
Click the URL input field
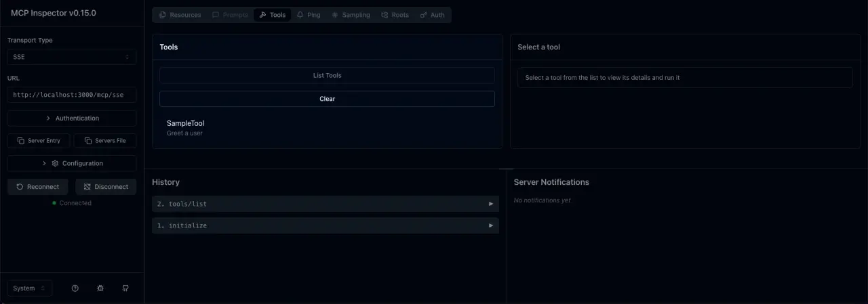[72, 95]
